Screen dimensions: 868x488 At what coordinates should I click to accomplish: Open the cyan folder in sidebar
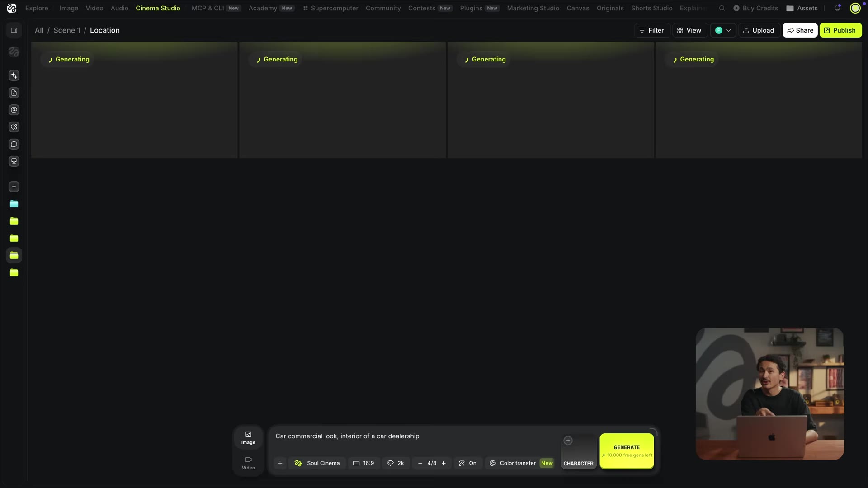pos(14,204)
